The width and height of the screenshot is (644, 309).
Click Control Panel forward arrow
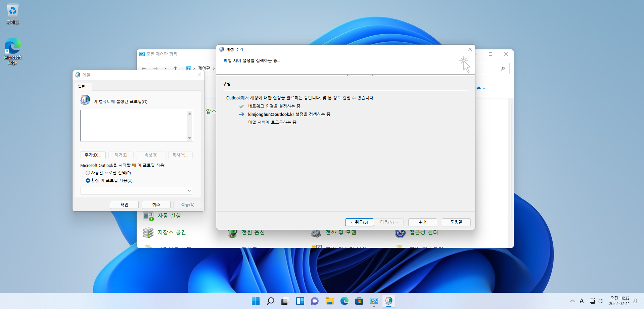155,68
